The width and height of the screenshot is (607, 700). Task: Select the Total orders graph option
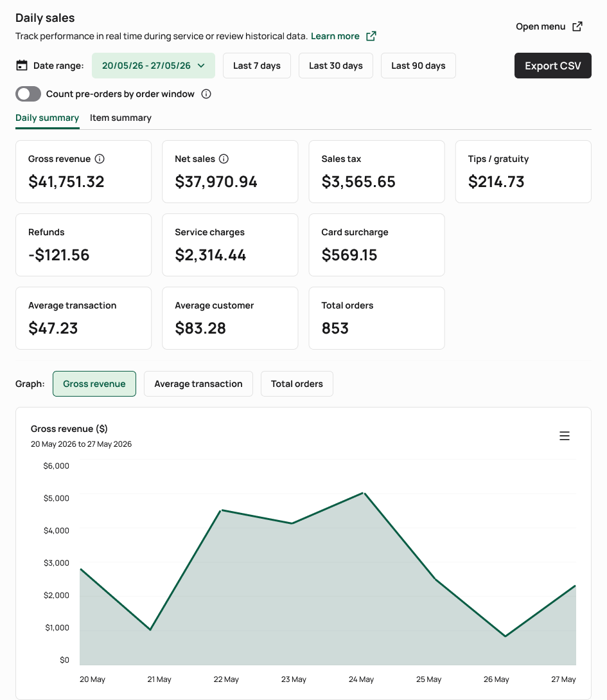click(297, 384)
